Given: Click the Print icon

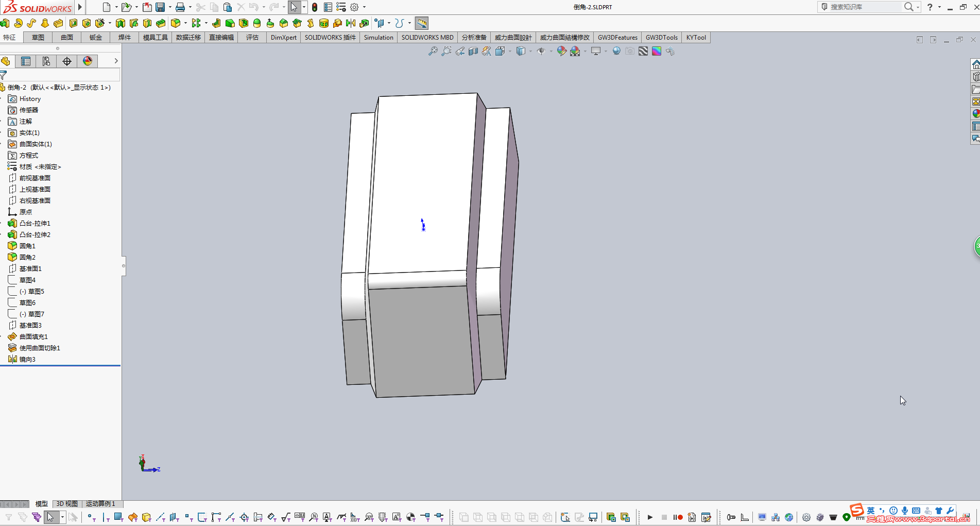Looking at the screenshot, I should [180, 7].
